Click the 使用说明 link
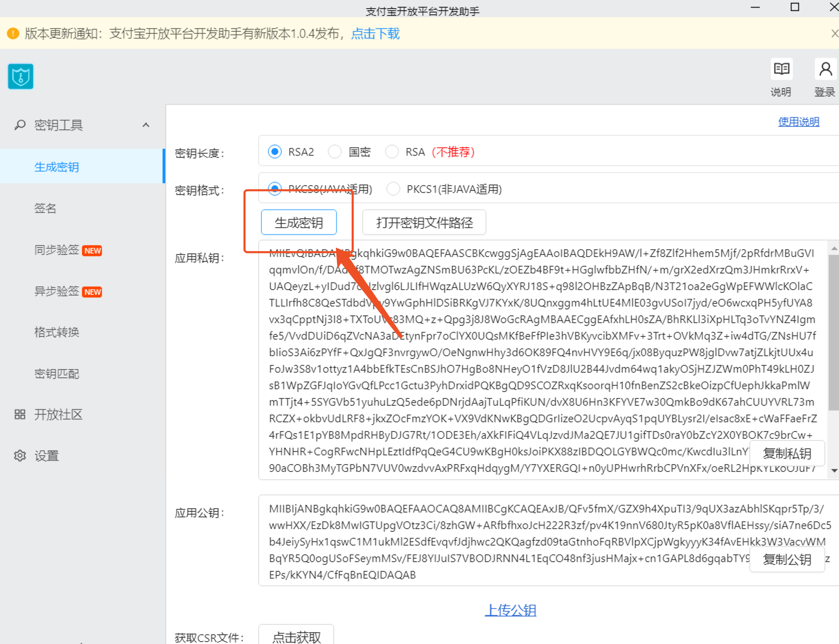The width and height of the screenshot is (839, 644). [x=799, y=122]
